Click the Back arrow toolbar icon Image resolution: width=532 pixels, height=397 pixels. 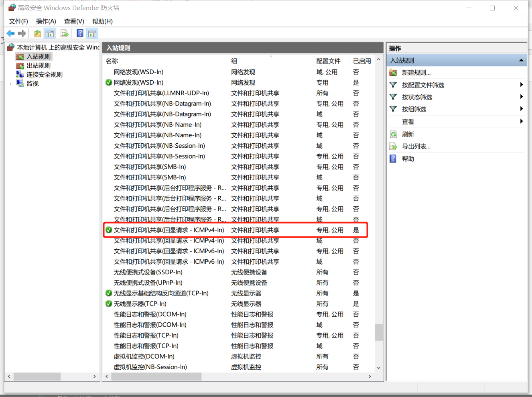tap(11, 34)
